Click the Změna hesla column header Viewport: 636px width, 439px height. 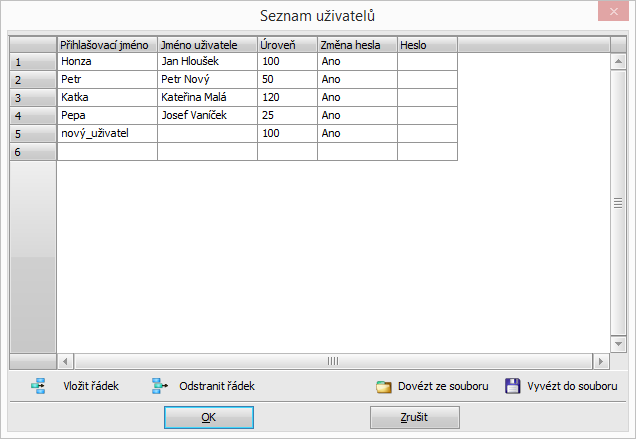(357, 45)
